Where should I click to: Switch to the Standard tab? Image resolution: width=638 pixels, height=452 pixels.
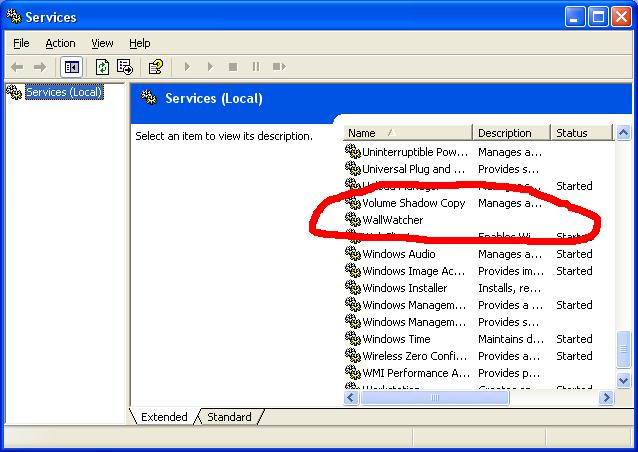[x=229, y=417]
